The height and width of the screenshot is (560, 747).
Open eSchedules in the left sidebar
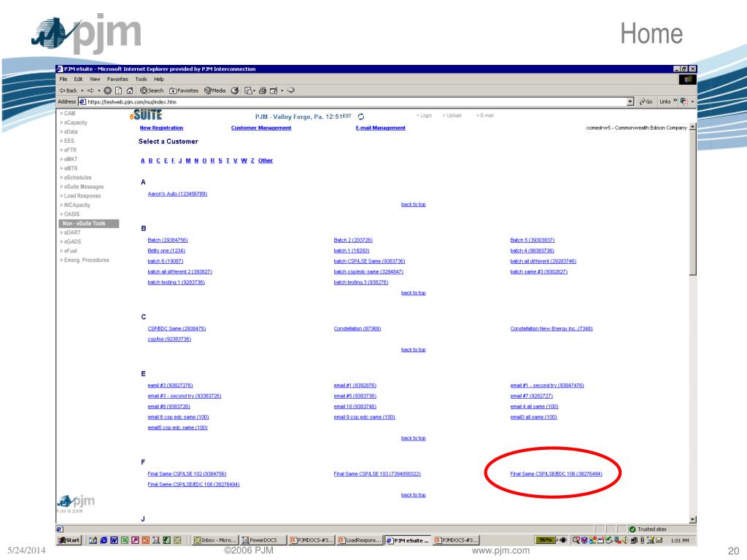coord(76,177)
